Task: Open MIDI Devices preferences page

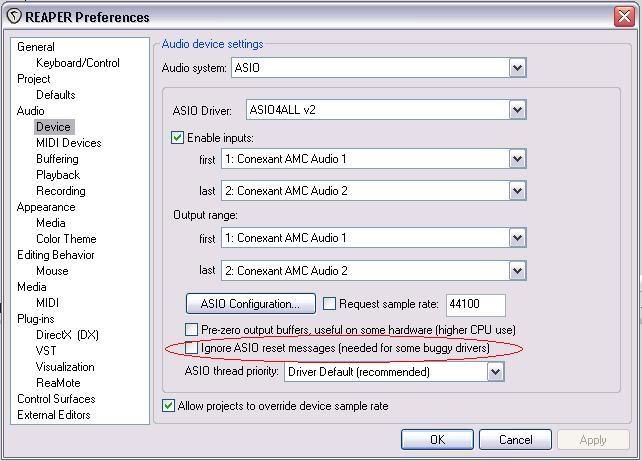Action: 69,143
